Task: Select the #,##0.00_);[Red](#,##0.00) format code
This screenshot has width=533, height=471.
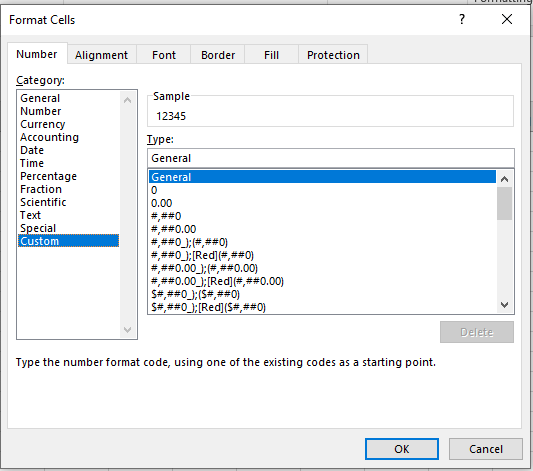Action: [322, 281]
